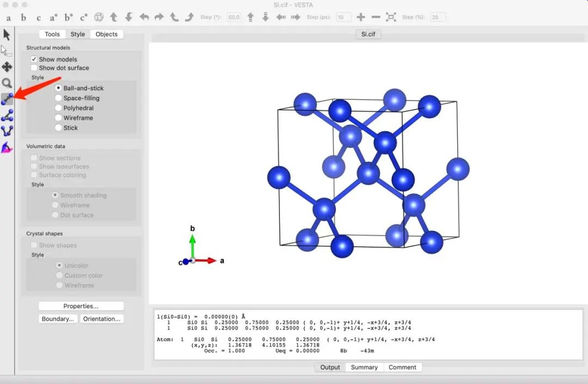View along the b axis
The width and height of the screenshot is (588, 384).
(23, 17)
